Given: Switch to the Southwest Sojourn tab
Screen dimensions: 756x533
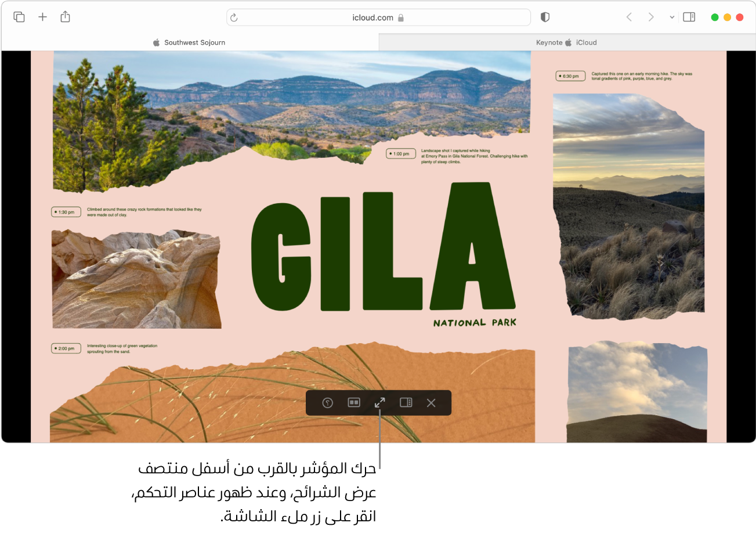Looking at the screenshot, I should click(x=190, y=42).
